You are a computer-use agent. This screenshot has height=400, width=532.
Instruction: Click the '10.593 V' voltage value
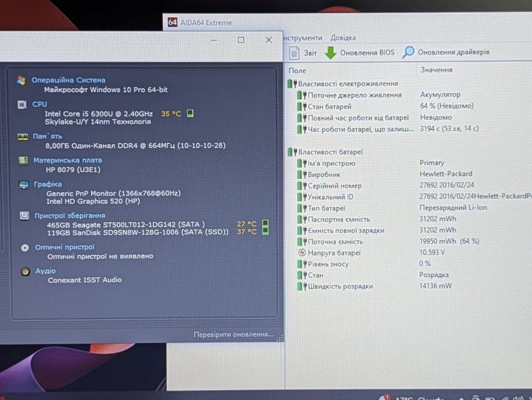pyautogui.click(x=432, y=252)
